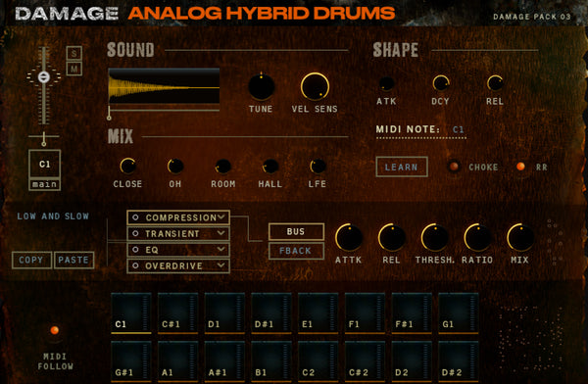
Task: Toggle the RR round robin light
Action: [520, 167]
